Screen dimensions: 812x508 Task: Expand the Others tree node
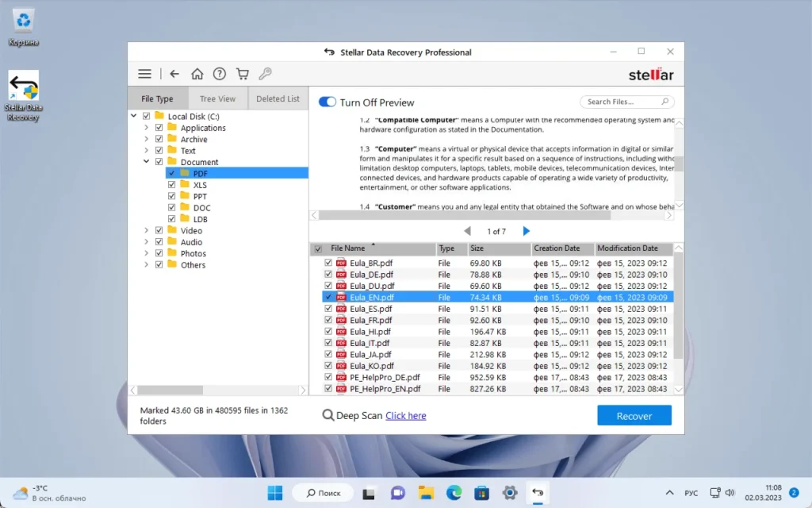[146, 264]
